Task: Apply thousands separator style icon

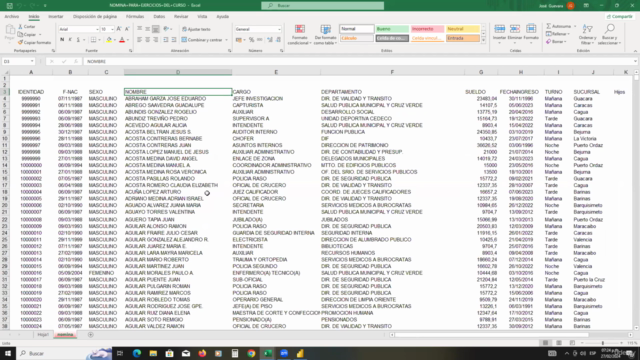Action: (260, 40)
